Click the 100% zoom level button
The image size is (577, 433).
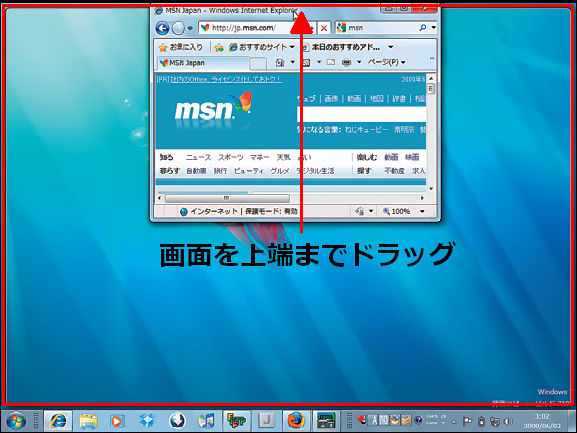[x=397, y=212]
